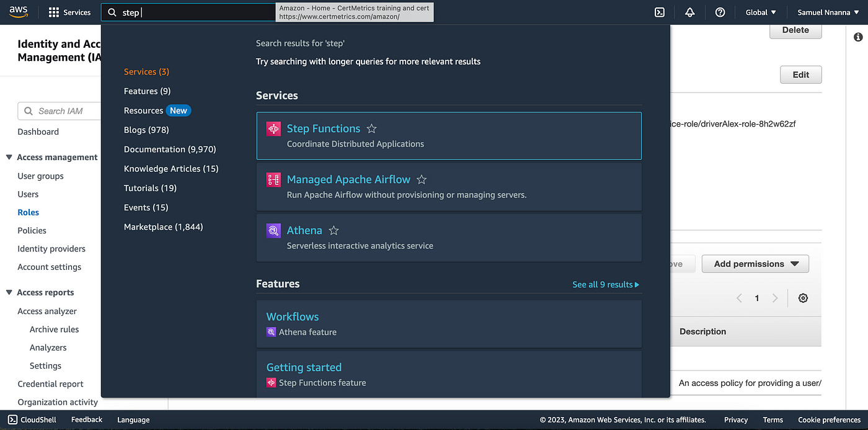Click the CloudShell icon in the footer

(12, 419)
